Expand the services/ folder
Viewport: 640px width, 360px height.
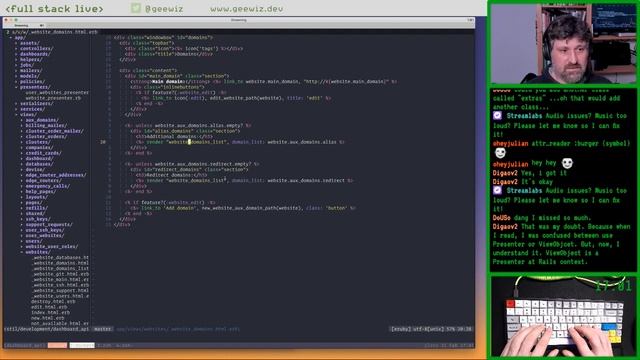tap(32, 109)
